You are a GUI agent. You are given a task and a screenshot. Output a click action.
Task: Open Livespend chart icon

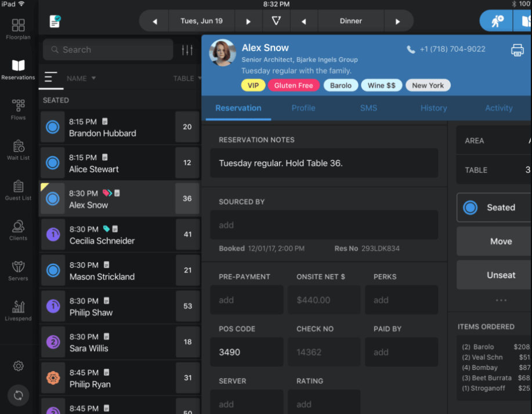coord(18,310)
